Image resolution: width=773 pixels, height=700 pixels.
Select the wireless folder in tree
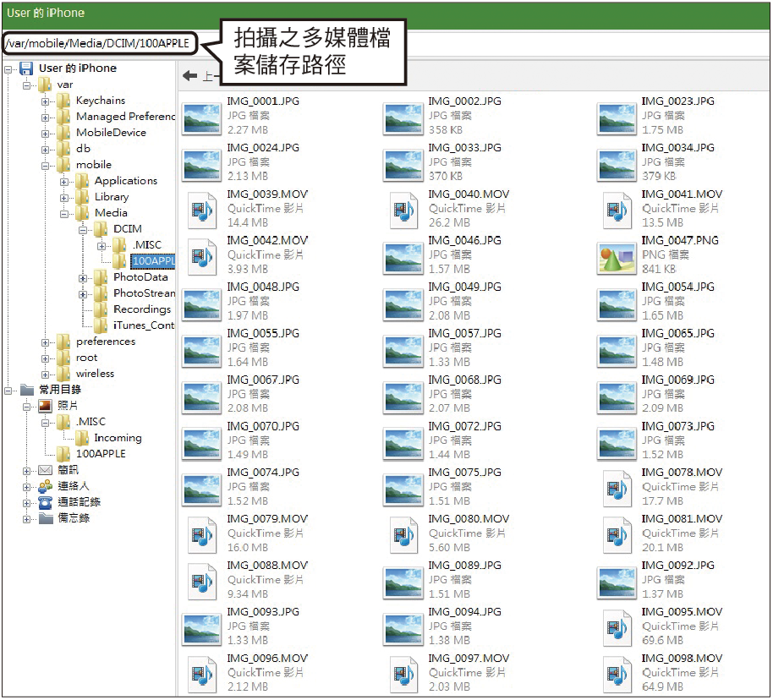(x=95, y=373)
